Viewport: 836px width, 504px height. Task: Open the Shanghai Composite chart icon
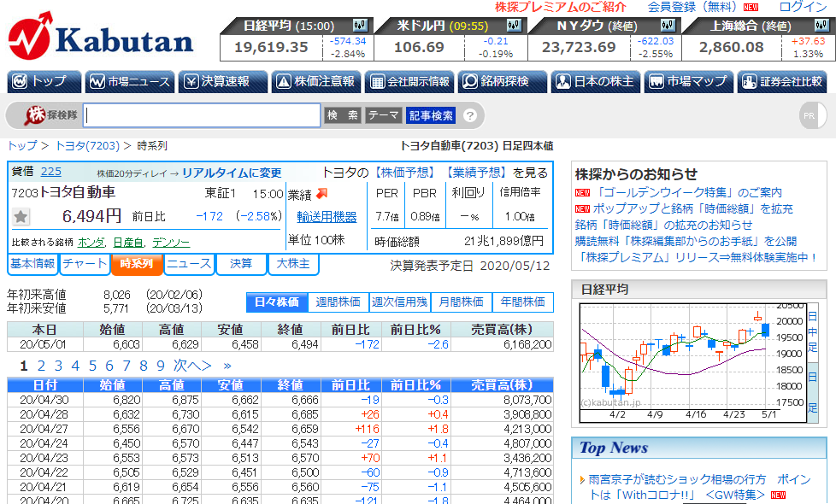[x=821, y=25]
